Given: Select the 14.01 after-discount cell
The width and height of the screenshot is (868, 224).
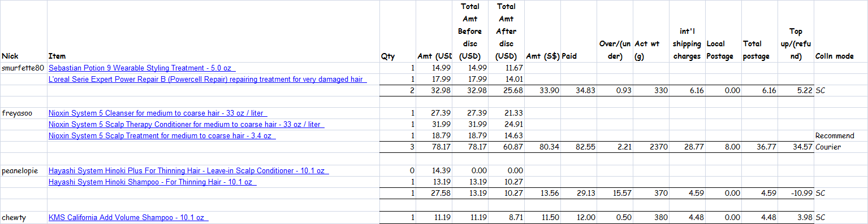Looking at the screenshot, I should pyautogui.click(x=507, y=79).
